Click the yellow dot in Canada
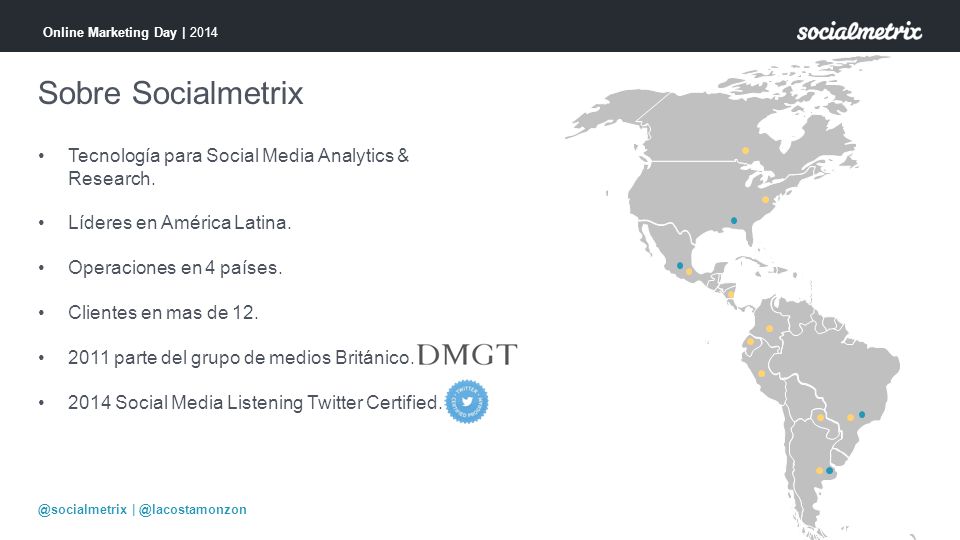Screen dimensions: 960x540 click(x=745, y=151)
